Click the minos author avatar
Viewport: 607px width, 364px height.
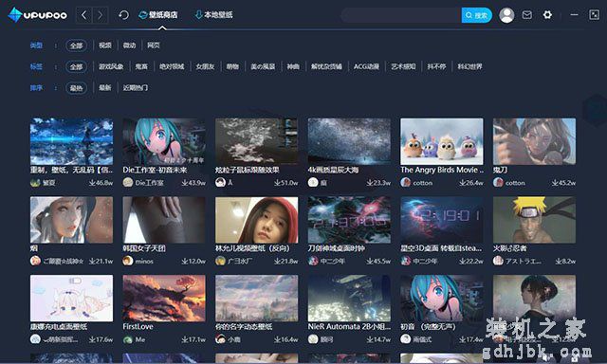point(128,261)
